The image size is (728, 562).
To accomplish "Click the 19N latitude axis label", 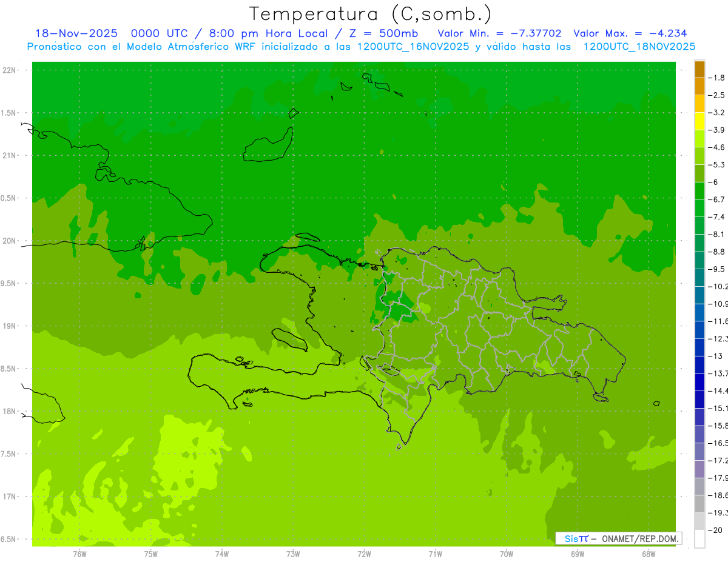I will [x=9, y=326].
